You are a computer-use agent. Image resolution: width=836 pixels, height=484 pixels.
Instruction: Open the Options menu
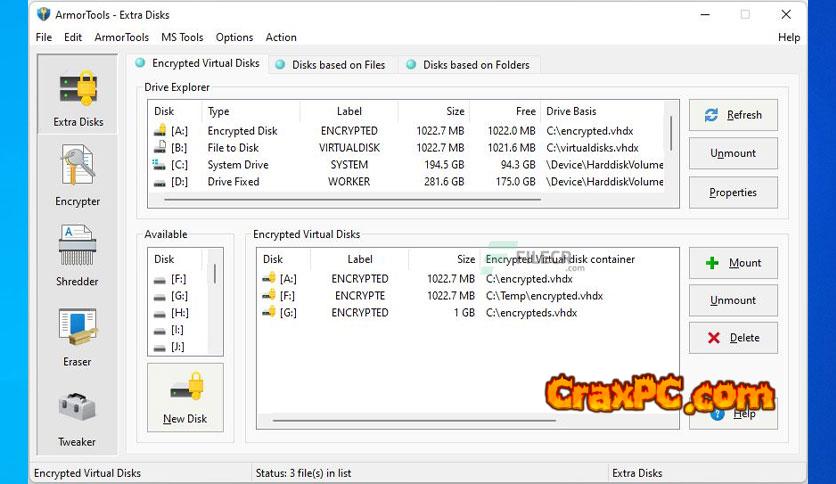[234, 37]
